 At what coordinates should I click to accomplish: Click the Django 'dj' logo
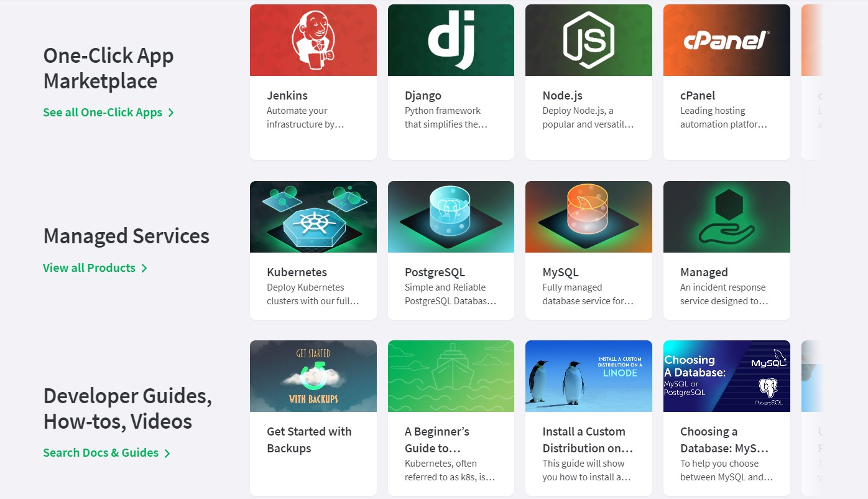click(451, 40)
